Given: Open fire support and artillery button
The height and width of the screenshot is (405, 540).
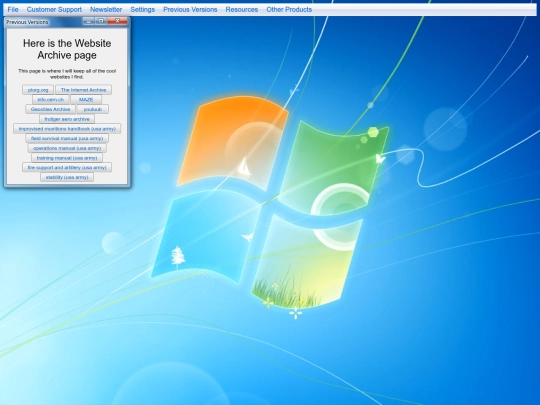Looking at the screenshot, I should point(67,167).
